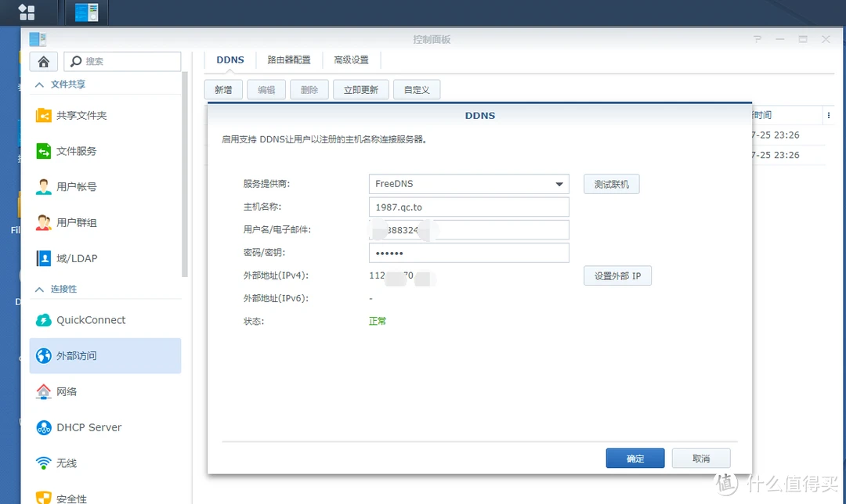Collapse the 文件共享 section

coord(39,85)
